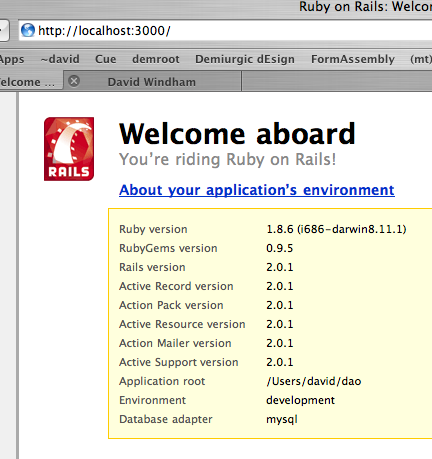Click the Database adapter label
The image size is (432, 459).
tap(166, 419)
